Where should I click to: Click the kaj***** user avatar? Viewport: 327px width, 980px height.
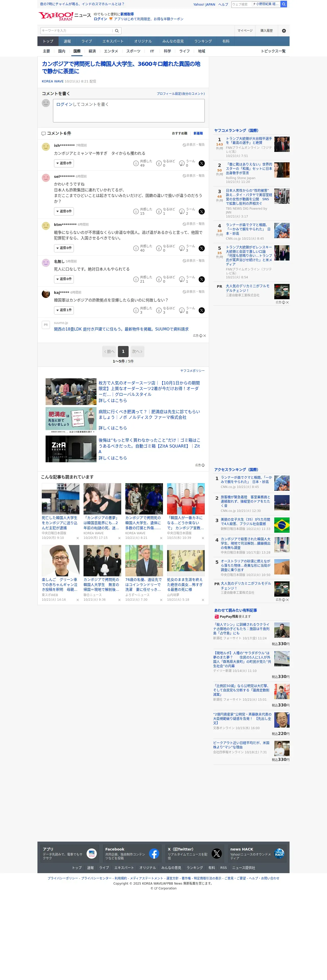pos(46,294)
